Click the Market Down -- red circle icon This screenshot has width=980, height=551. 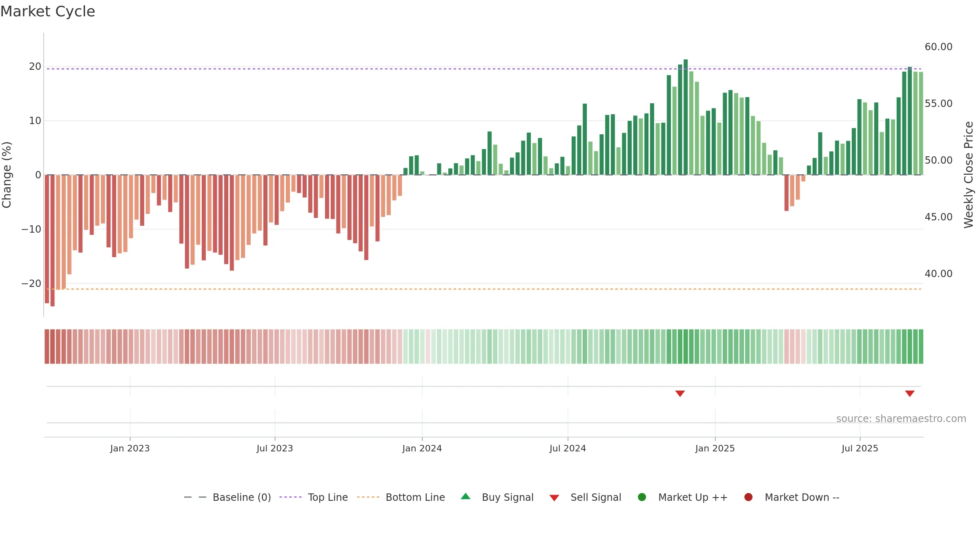[748, 497]
